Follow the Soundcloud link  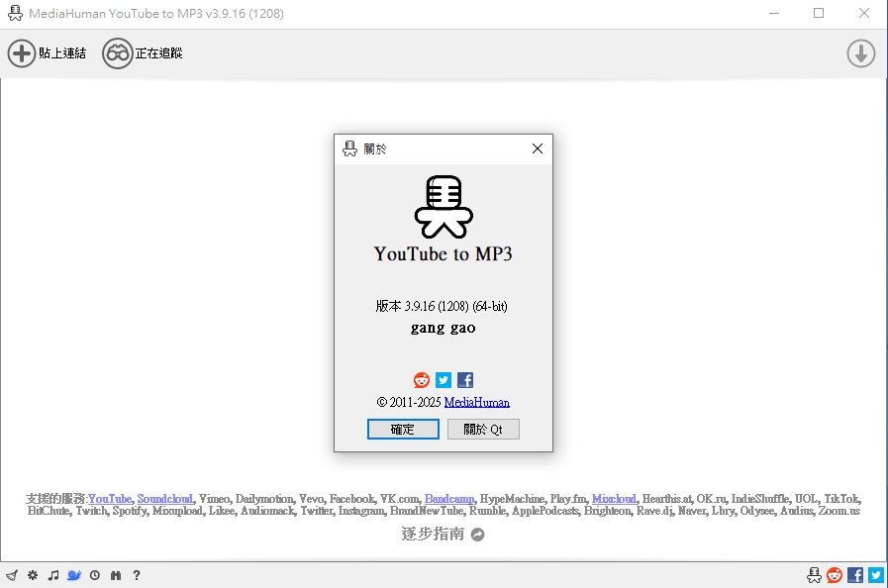[164, 499]
